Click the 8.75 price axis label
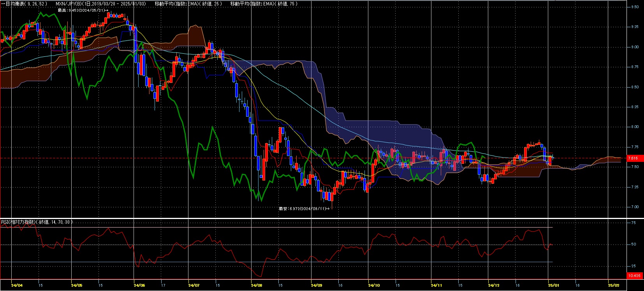The image size is (644, 291). tap(635, 67)
